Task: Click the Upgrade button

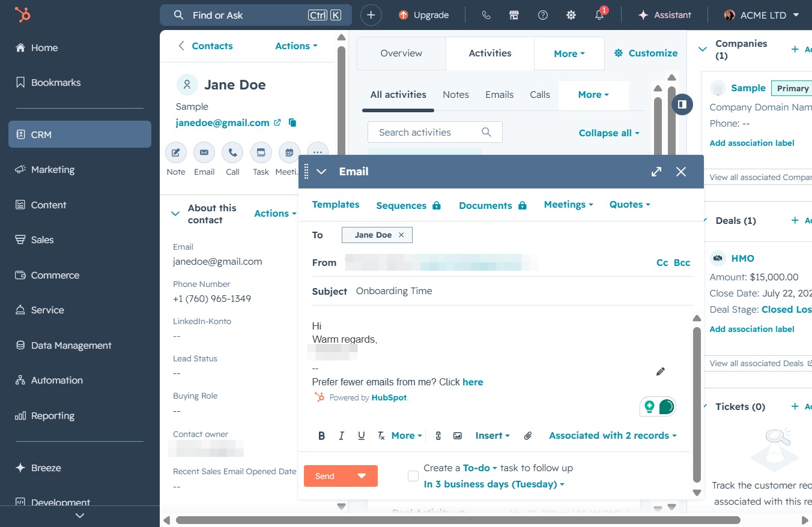Action: click(x=423, y=15)
